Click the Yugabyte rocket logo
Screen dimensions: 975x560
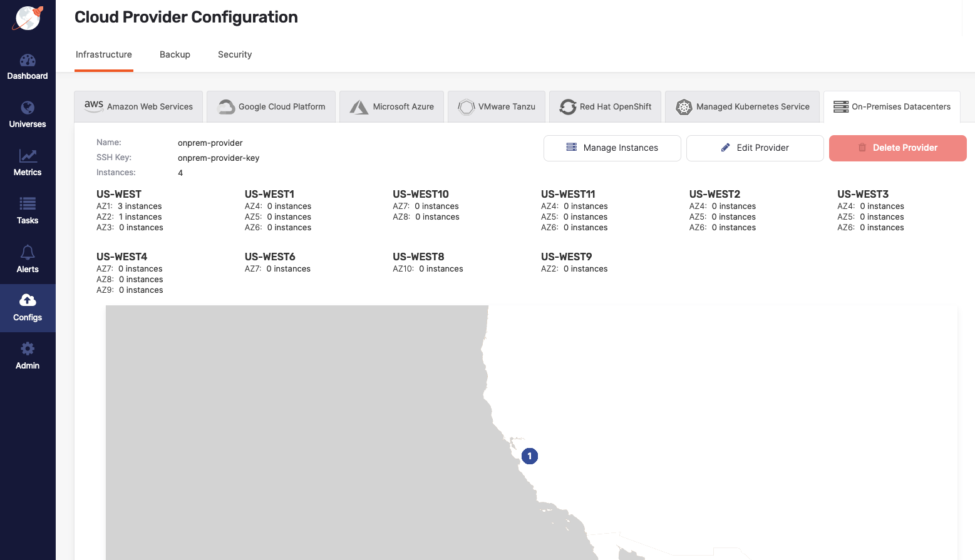pyautogui.click(x=28, y=18)
